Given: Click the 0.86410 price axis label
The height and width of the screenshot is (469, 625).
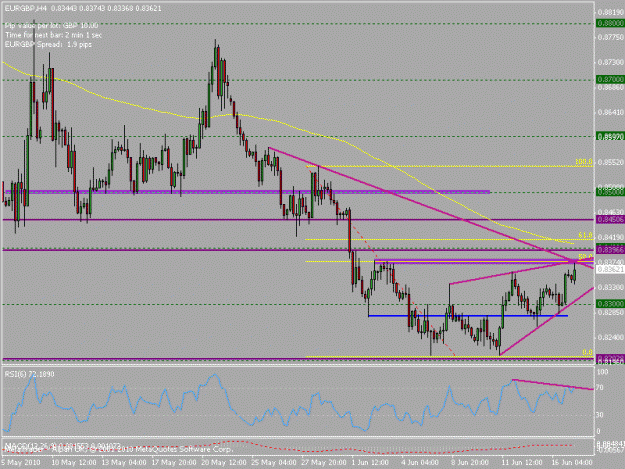Looking at the screenshot, I should (610, 112).
